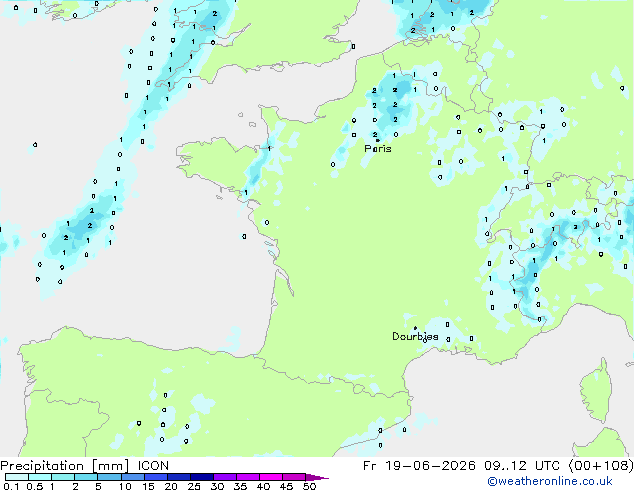This screenshot has height=490, width=634.
Task: Select the 30–35 mm purple legend box
Action: tap(225, 477)
